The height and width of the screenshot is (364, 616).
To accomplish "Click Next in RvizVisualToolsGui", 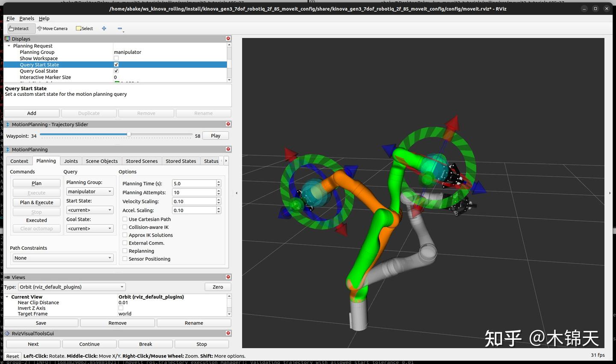I will coord(33,343).
